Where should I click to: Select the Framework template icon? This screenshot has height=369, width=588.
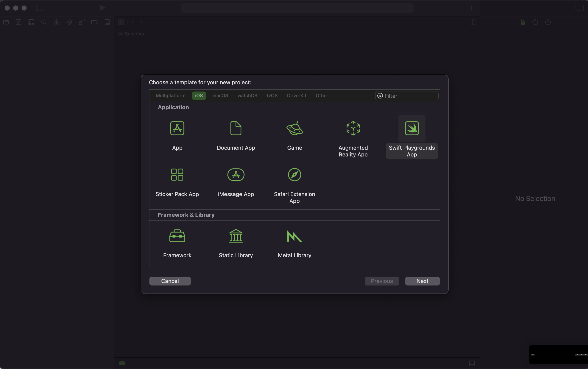pos(177,236)
